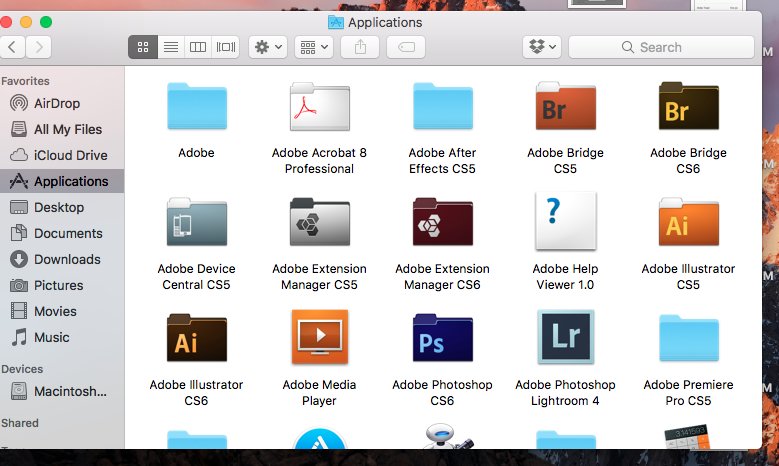This screenshot has width=779, height=466.
Task: Select the Adobe Illustrator CS5 folder
Action: click(x=689, y=222)
